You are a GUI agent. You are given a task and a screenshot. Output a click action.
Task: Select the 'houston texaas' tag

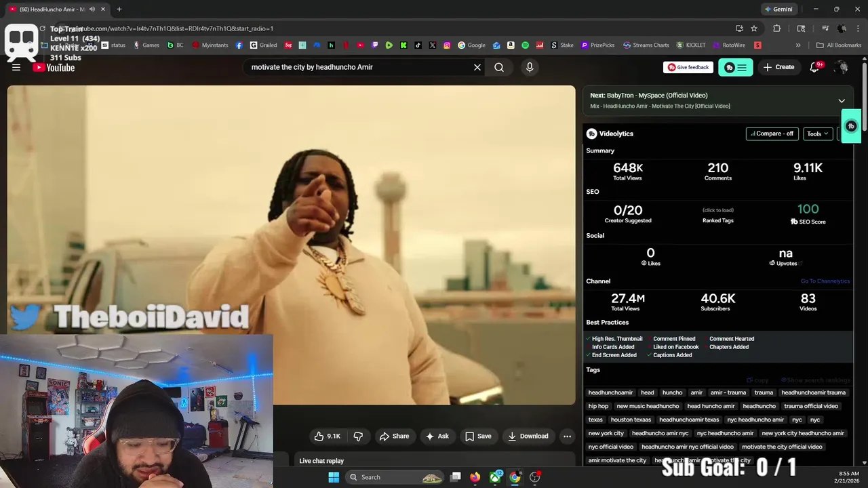click(x=631, y=420)
